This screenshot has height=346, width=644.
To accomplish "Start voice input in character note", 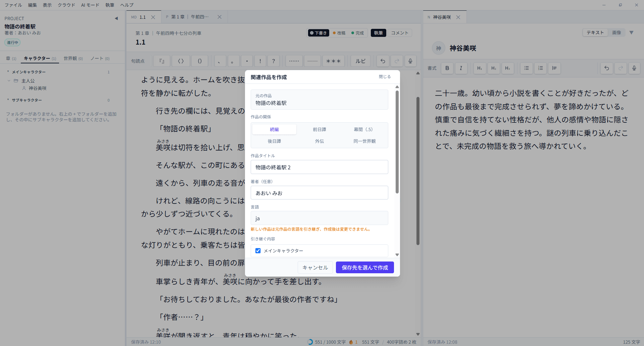I will coord(634,68).
